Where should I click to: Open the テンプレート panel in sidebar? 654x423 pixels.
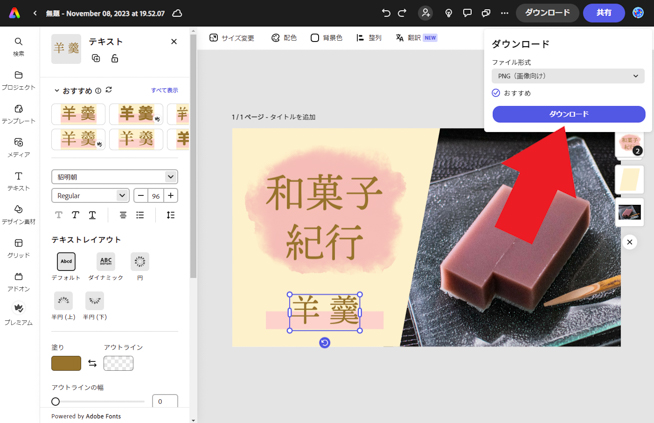(18, 112)
